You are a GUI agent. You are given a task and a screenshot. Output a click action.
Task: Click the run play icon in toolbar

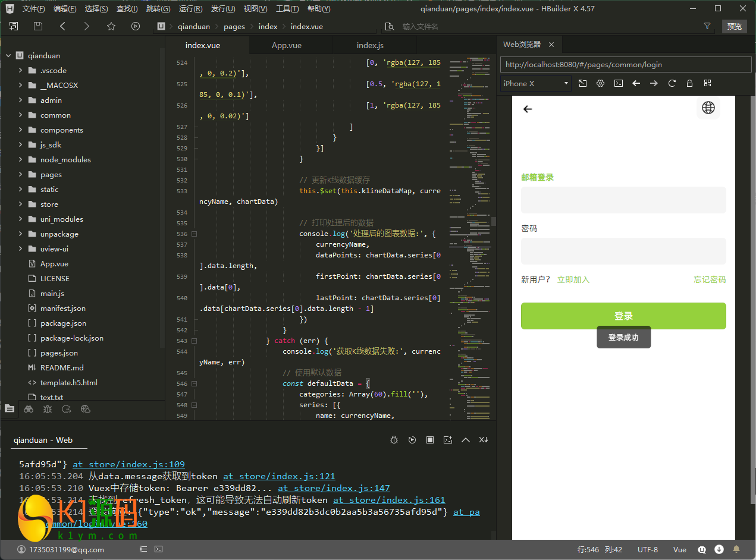click(x=136, y=26)
